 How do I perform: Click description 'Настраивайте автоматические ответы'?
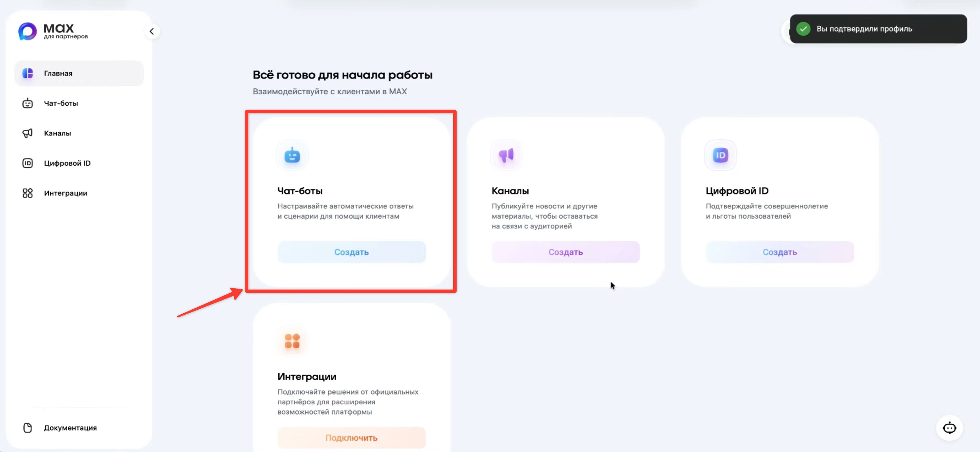pyautogui.click(x=345, y=206)
